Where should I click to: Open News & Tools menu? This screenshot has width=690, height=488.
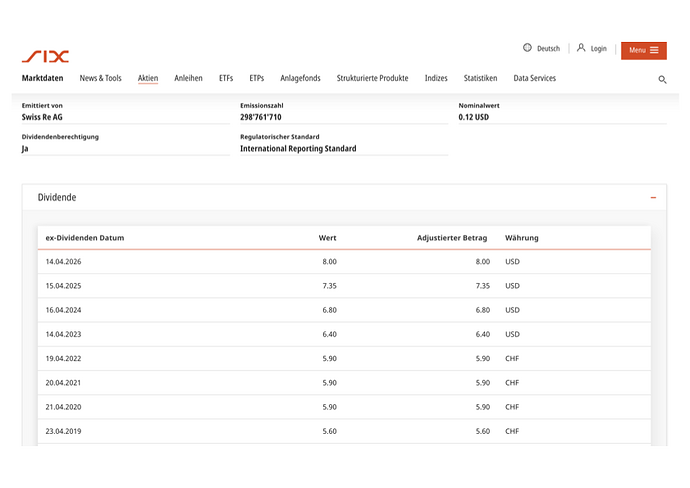(100, 78)
